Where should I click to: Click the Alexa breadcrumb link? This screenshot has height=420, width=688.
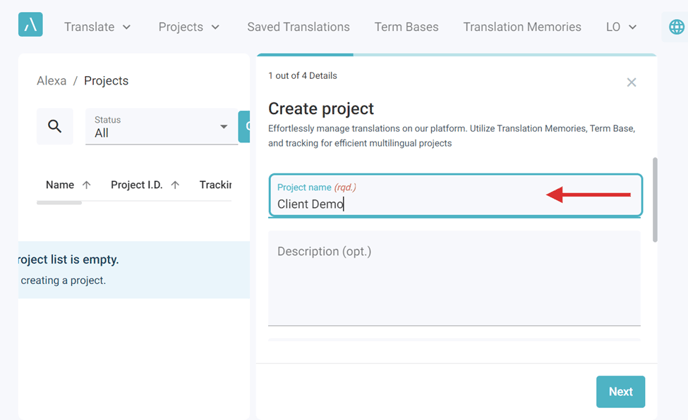click(x=51, y=81)
